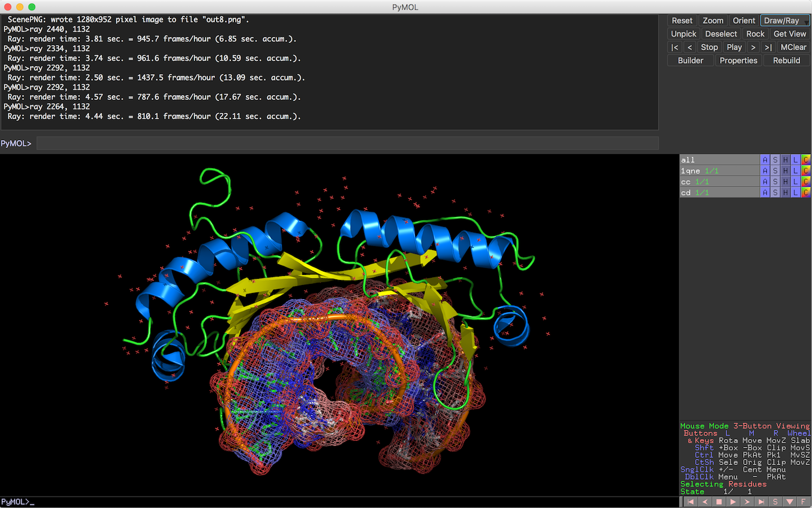
Task: Click the F icon in the movie control bar
Action: (x=803, y=501)
